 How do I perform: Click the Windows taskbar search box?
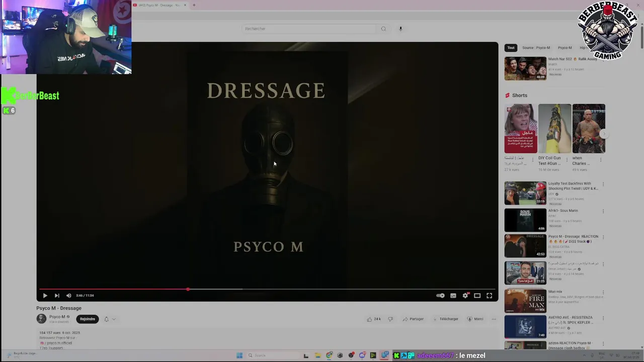click(273, 355)
